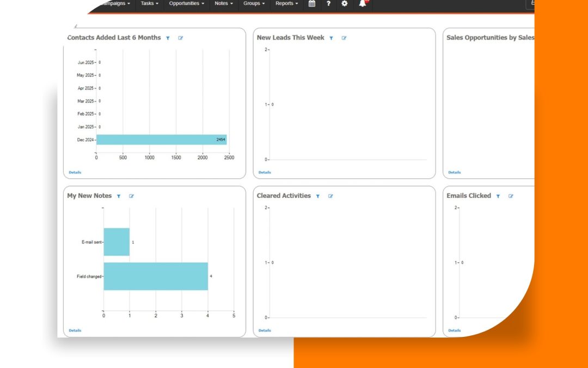Filter the Contacts Added Last 6 Months widget
The width and height of the screenshot is (588, 368).
pyautogui.click(x=168, y=38)
